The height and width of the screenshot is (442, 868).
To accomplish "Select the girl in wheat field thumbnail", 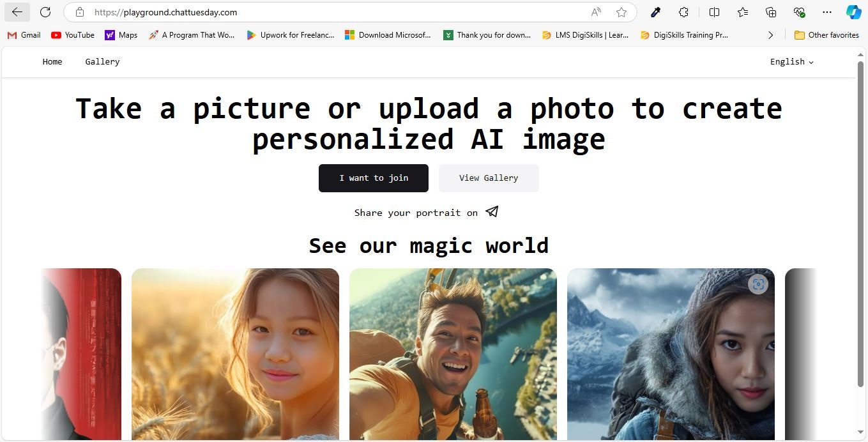I will click(x=235, y=354).
